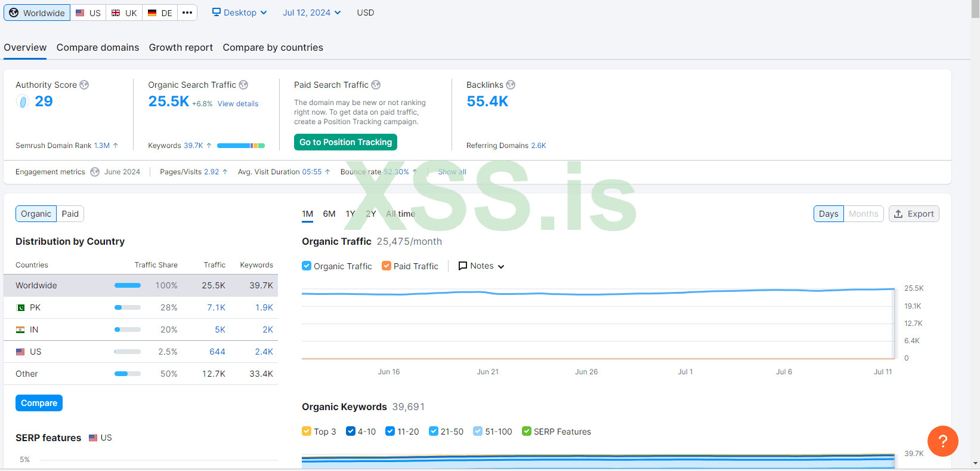Toggle the 51-100 keywords checkbox

click(478, 431)
